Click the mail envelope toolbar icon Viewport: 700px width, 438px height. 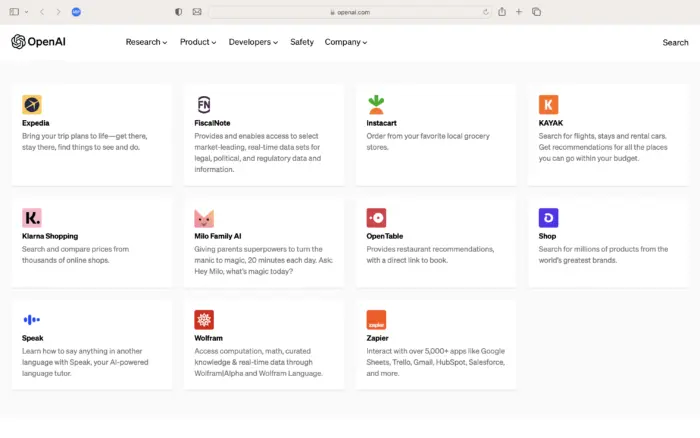coord(197,12)
